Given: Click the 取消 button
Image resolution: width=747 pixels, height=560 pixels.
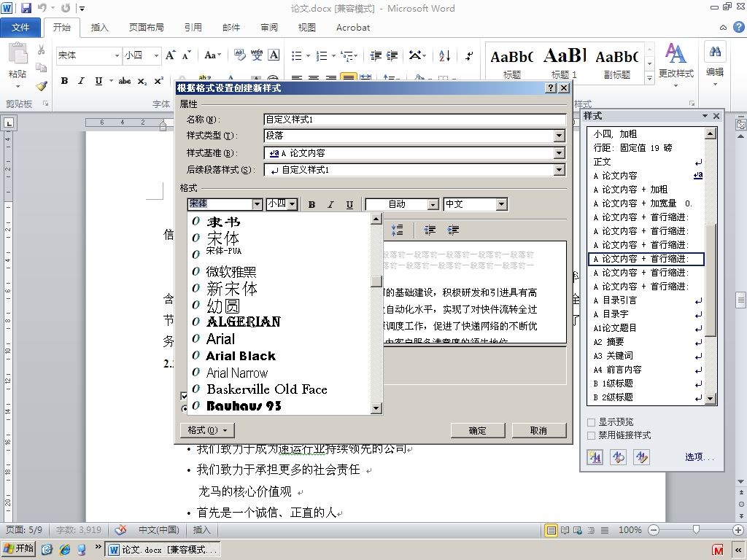Looking at the screenshot, I should coord(539,430).
